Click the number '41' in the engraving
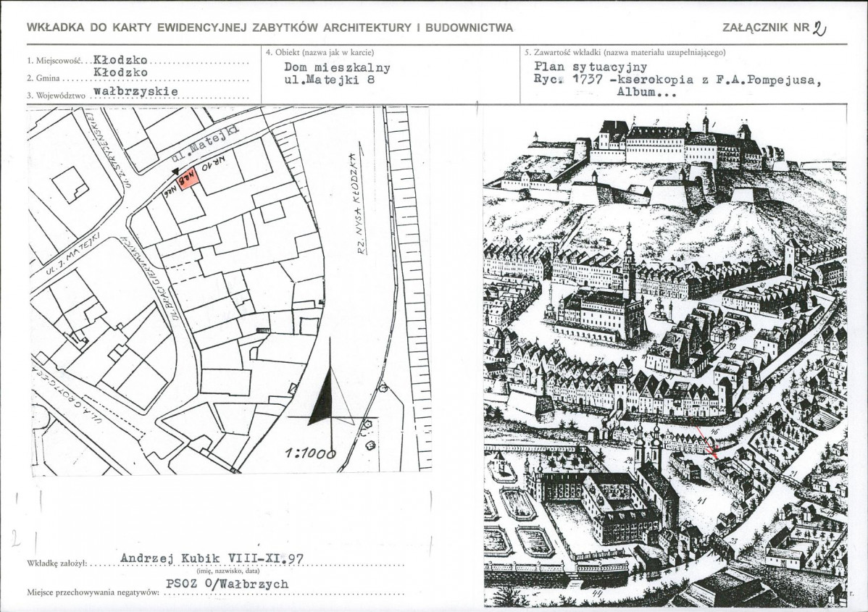868x612 pixels. tap(702, 500)
